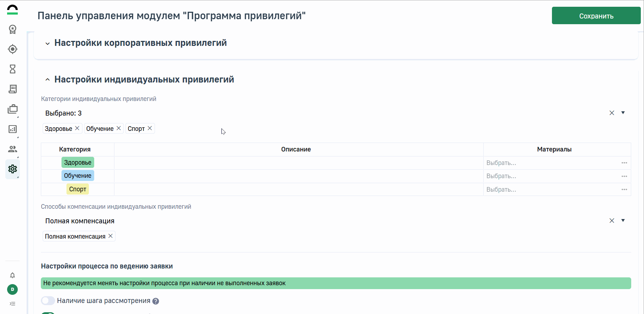Open the individual privilege categories dropdown arrow

tap(623, 113)
